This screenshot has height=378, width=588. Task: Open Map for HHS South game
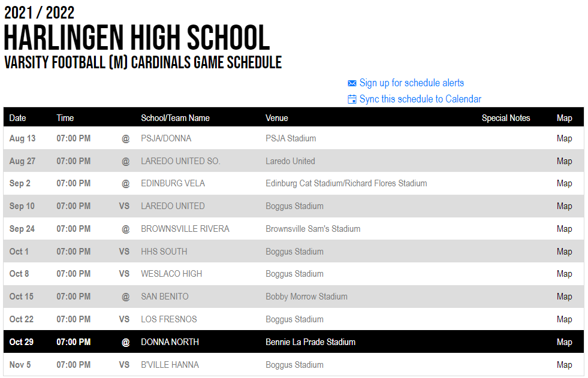(x=564, y=252)
